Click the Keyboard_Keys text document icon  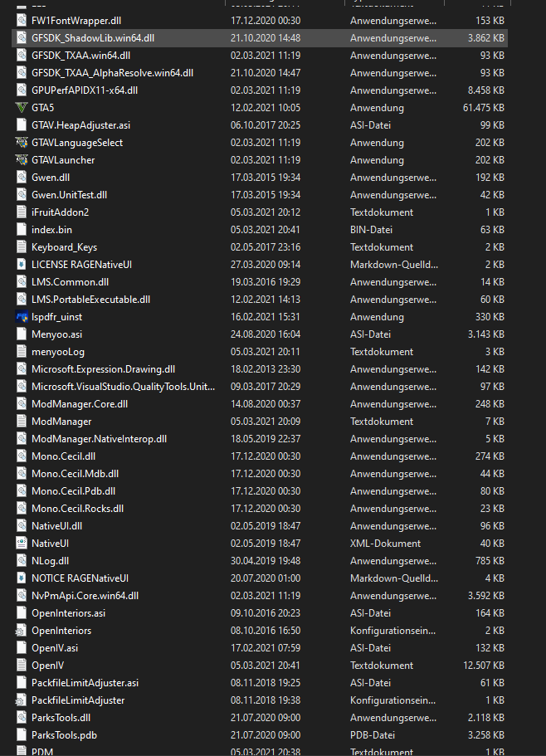[x=22, y=246]
